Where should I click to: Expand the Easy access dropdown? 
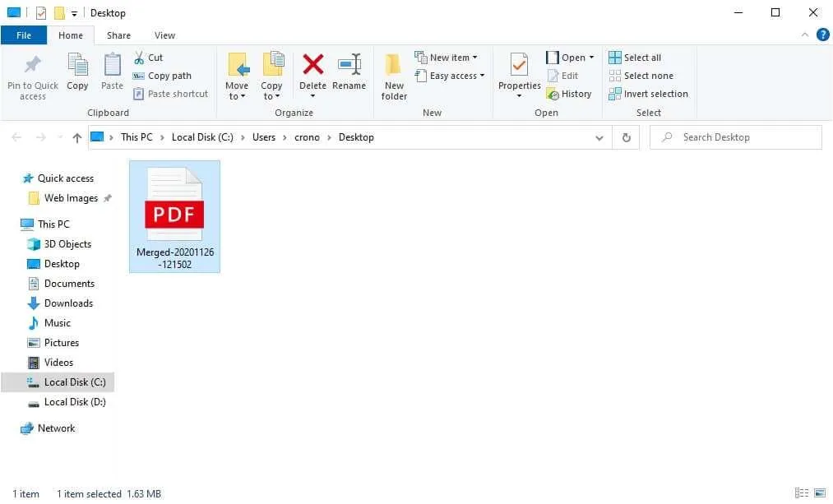coord(450,76)
